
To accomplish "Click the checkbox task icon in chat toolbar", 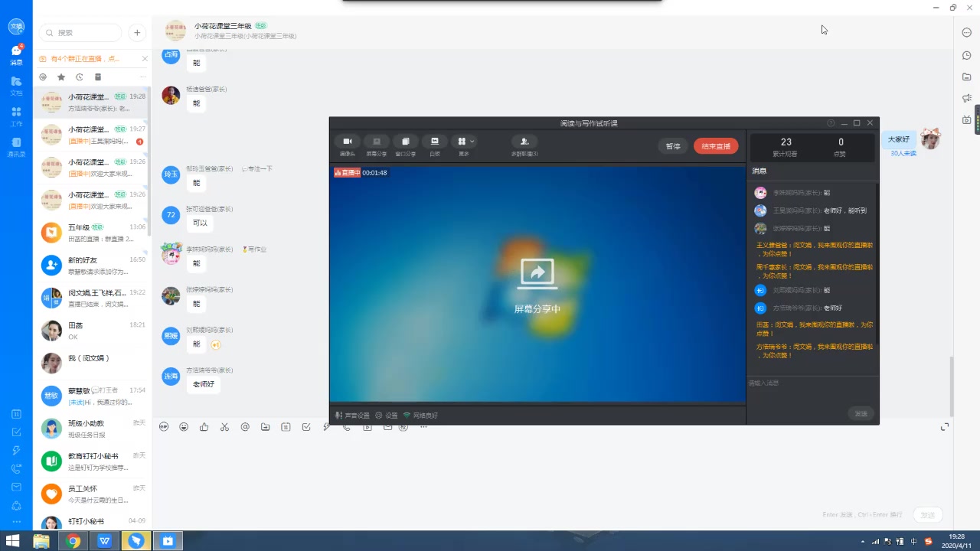I will click(x=306, y=427).
